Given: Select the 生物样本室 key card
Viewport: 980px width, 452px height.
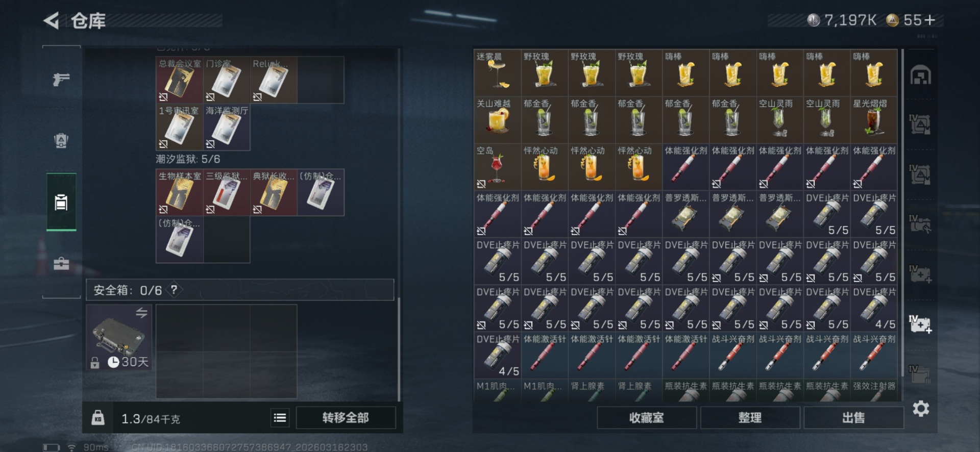Looking at the screenshot, I should pos(180,192).
